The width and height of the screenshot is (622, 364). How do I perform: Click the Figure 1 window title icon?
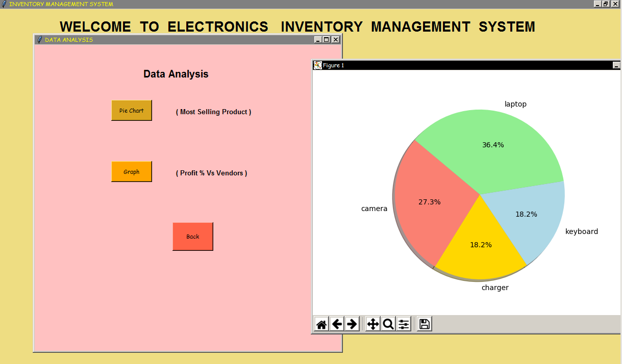coord(317,65)
